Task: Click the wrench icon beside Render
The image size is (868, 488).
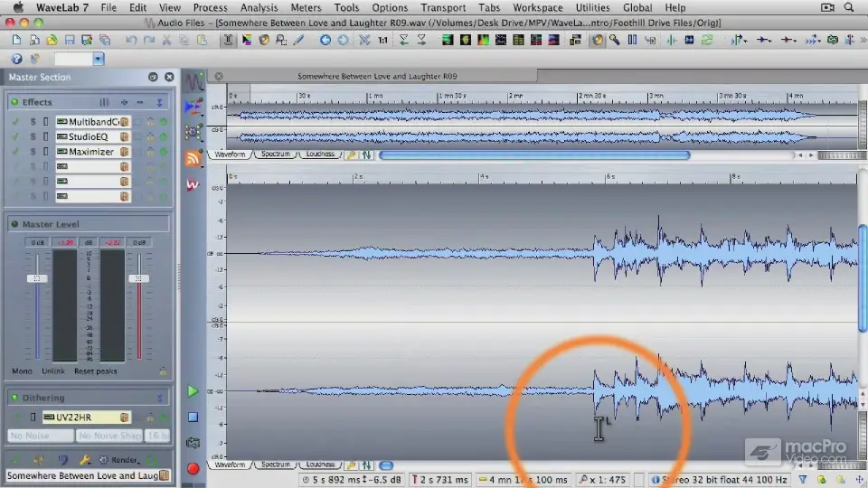Action: coord(85,460)
